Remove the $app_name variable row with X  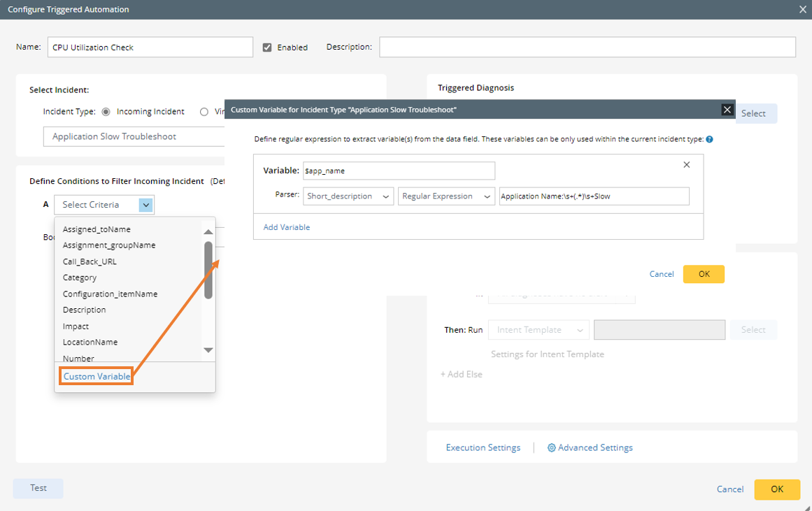pyautogui.click(x=686, y=165)
